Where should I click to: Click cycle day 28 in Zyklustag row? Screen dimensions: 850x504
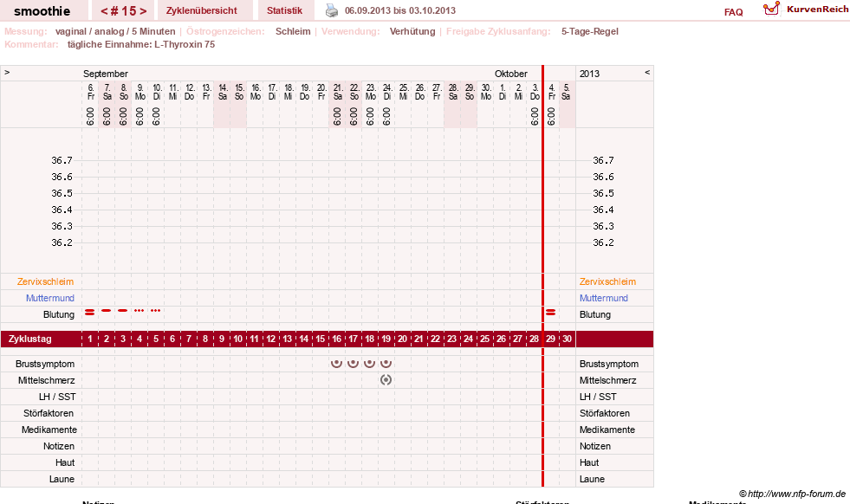(x=534, y=339)
